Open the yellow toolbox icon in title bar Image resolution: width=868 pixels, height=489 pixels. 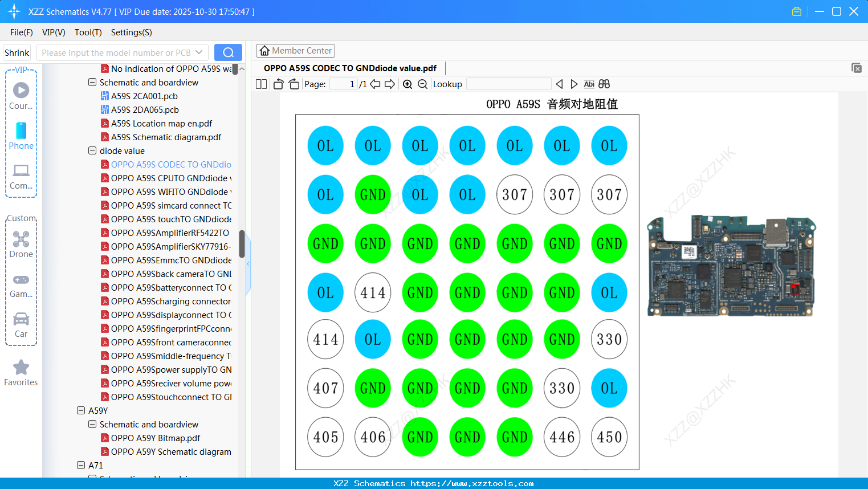tap(797, 11)
